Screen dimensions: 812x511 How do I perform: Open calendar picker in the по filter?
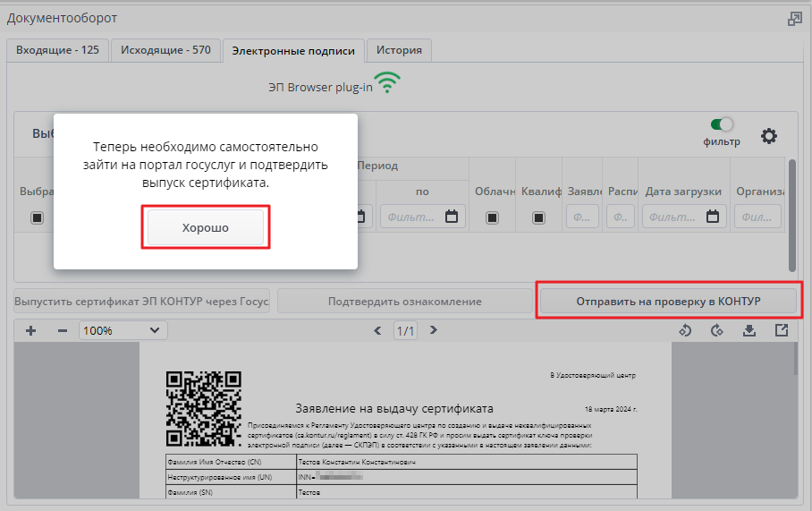[452, 216]
